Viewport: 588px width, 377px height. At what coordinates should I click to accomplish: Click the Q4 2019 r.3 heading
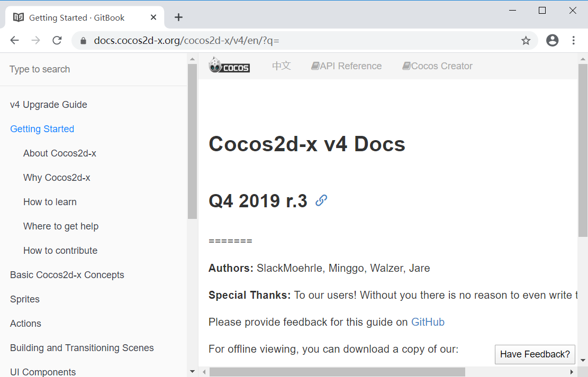click(x=258, y=201)
